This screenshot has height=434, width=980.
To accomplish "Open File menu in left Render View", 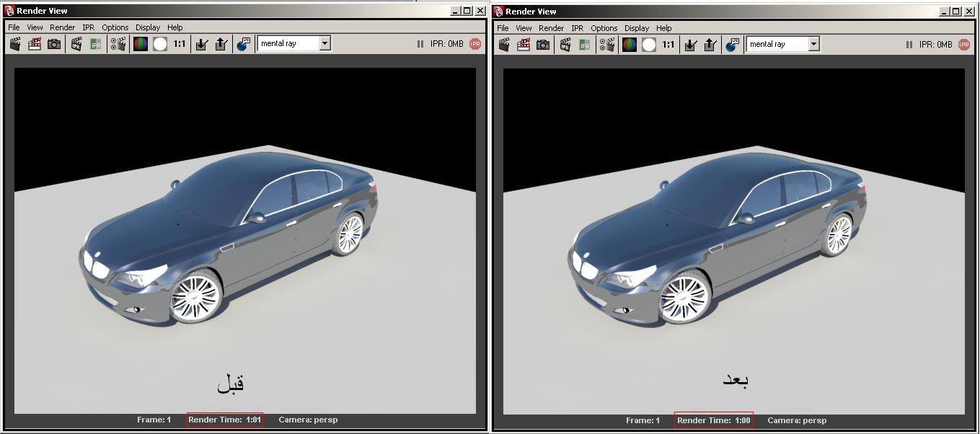I will (14, 27).
